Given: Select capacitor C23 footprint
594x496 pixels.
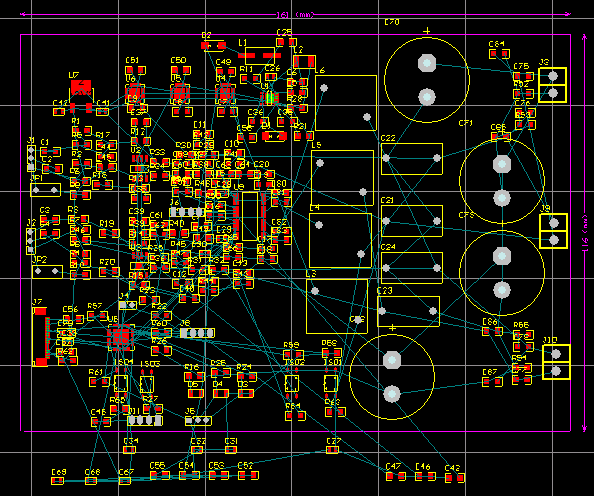Looking at the screenshot, I should point(408,311).
